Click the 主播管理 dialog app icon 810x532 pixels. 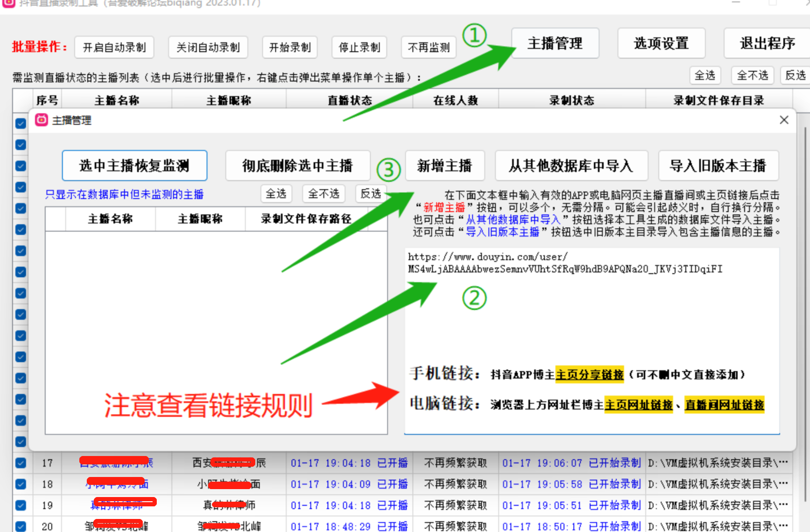(x=42, y=120)
